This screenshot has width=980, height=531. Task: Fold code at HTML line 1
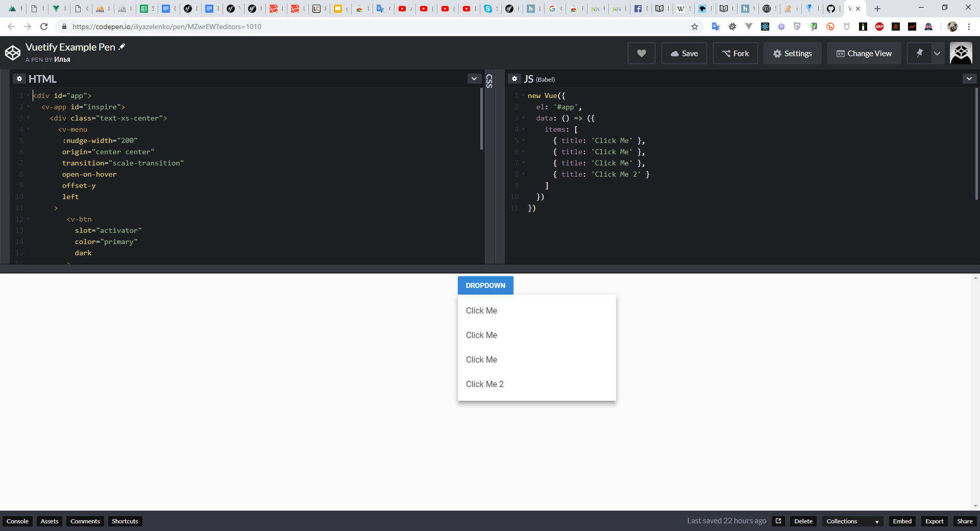pyautogui.click(x=28, y=95)
